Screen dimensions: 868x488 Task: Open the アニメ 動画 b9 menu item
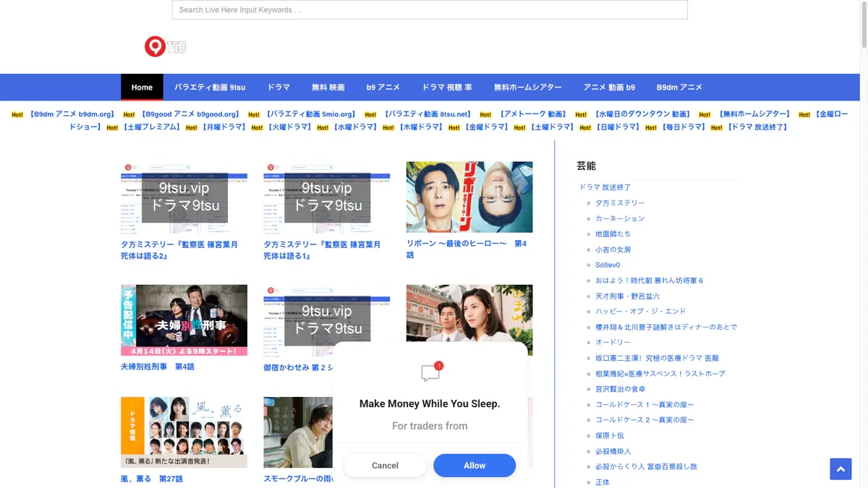[x=609, y=87]
